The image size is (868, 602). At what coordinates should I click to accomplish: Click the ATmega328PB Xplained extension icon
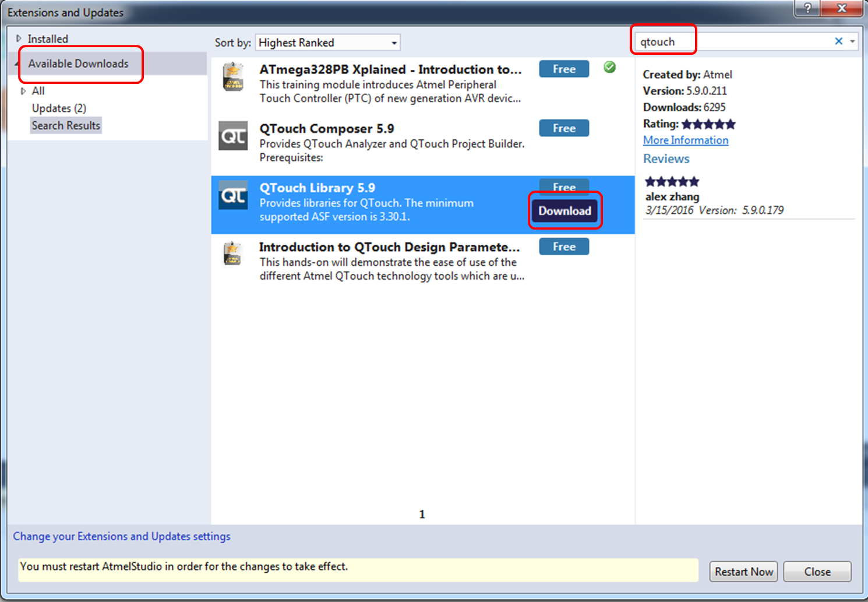coord(233,77)
